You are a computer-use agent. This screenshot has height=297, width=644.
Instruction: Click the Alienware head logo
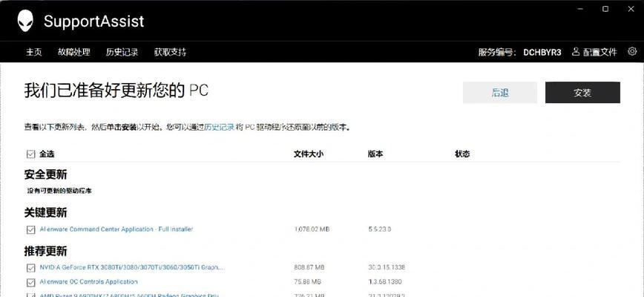[25, 21]
